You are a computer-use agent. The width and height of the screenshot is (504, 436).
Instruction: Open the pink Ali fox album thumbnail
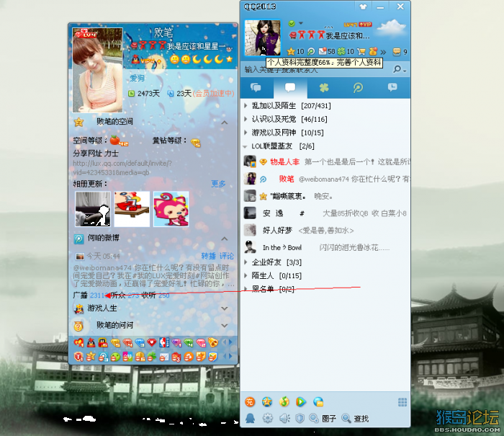[171, 209]
